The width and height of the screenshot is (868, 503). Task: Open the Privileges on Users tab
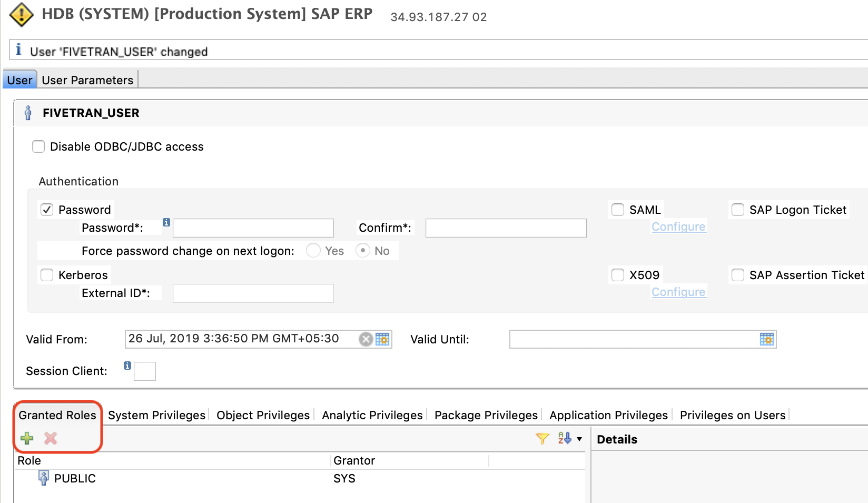pyautogui.click(x=733, y=415)
